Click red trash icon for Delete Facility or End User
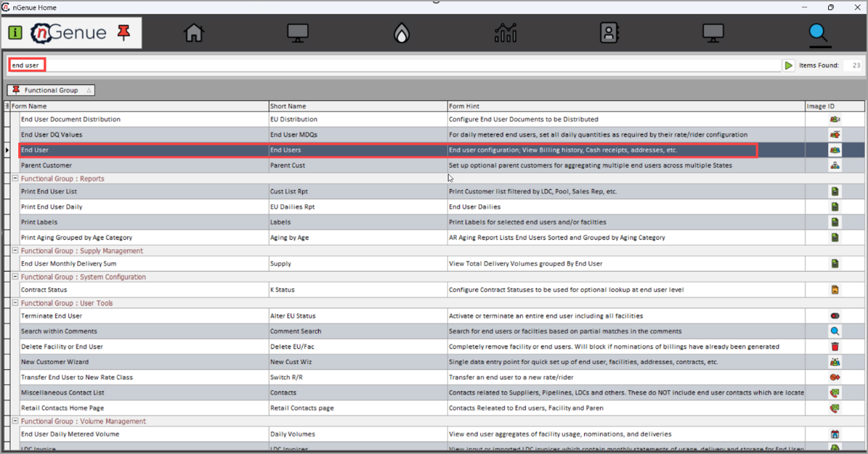Viewport: 868px width, 454px height. [x=835, y=346]
